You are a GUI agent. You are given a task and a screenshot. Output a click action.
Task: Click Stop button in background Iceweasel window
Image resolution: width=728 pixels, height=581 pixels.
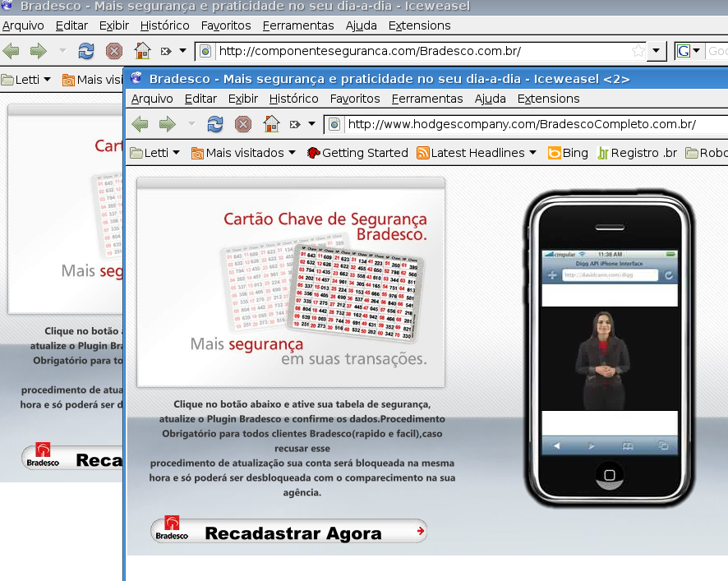[113, 51]
